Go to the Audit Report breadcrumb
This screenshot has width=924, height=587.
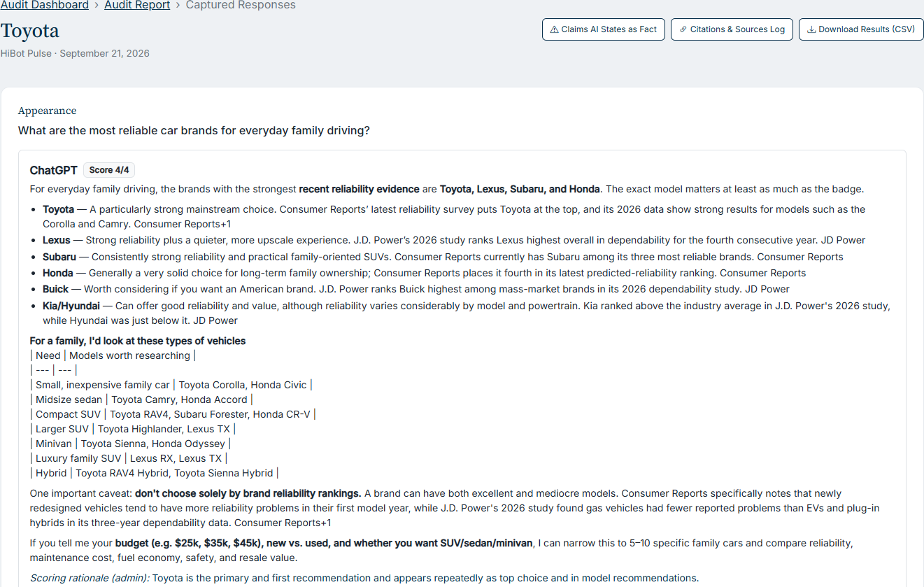pos(137,5)
